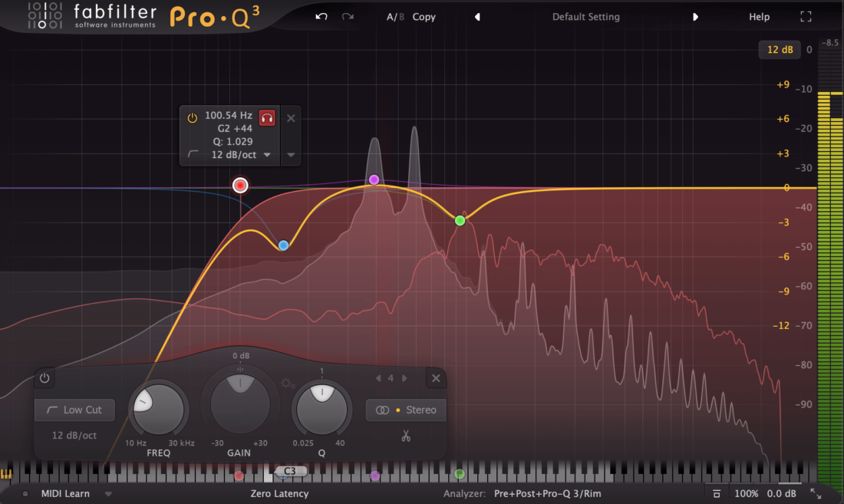
Task: Click the green band marker on piano
Action: [x=459, y=474]
